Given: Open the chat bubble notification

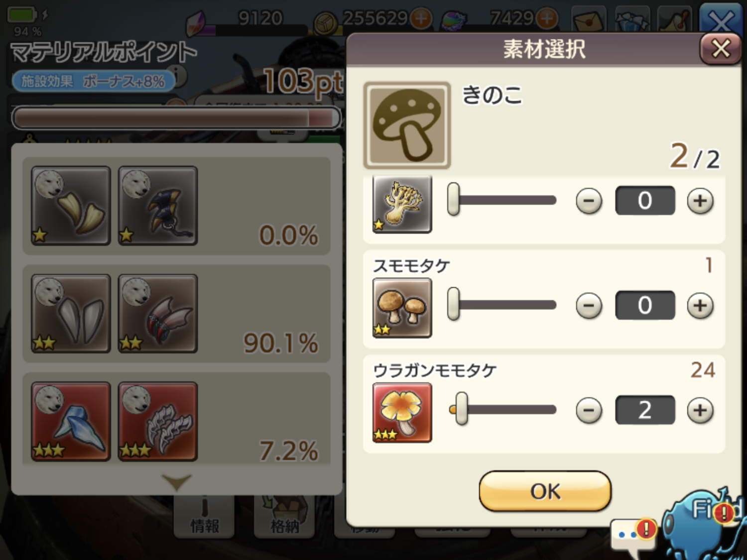Looking at the screenshot, I should 632,537.
